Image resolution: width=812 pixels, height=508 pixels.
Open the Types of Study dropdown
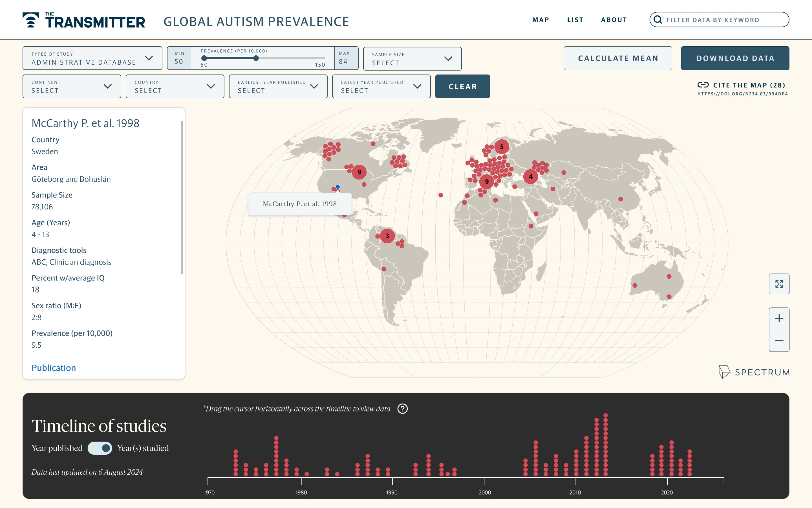coord(92,58)
